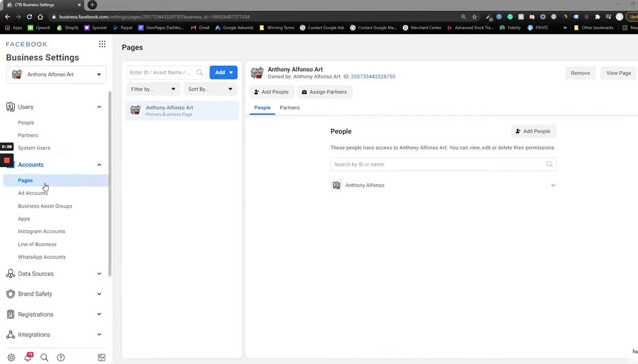Collapse the Users section
The image size is (638, 364).
click(99, 107)
